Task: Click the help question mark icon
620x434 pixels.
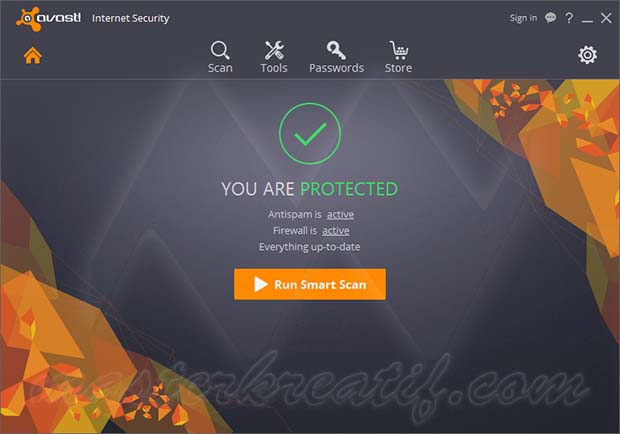Action: tap(569, 18)
